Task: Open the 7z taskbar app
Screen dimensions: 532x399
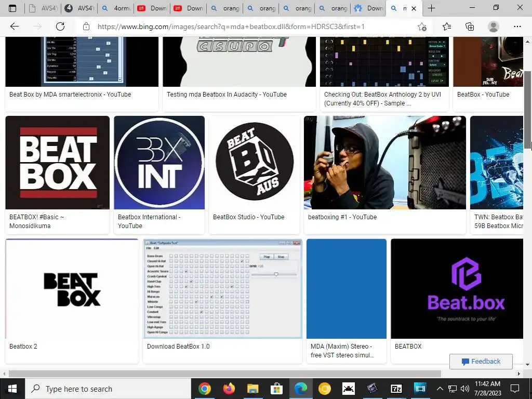Action: [396, 389]
